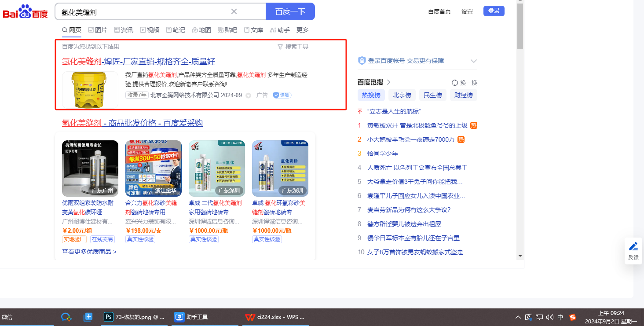Refresh hot searches with 换一换
The image size is (644, 326).
(465, 83)
